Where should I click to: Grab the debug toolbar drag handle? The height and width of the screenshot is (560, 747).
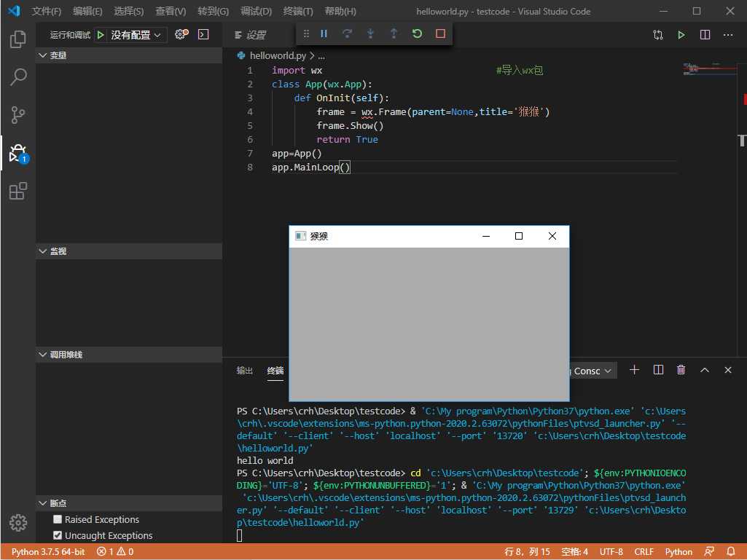pos(306,33)
